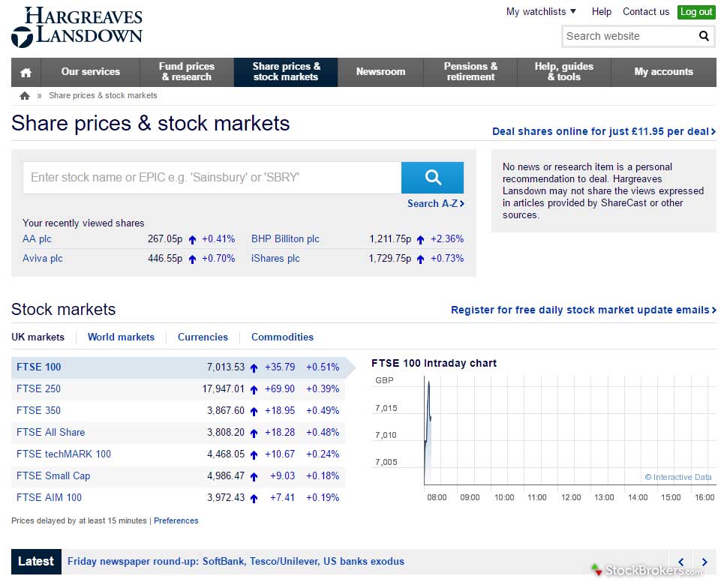Show next latest news headline arrow
Viewport: 721px width, 588px height.
[704, 562]
